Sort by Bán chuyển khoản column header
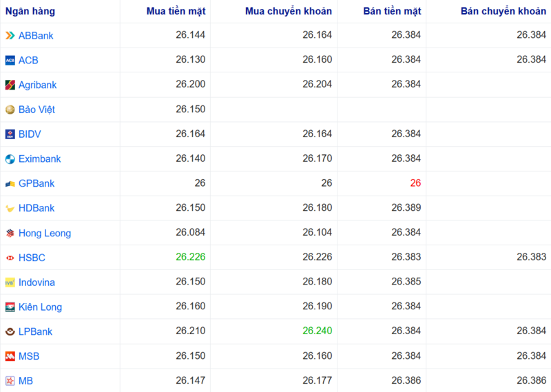The image size is (551, 392). coord(503,12)
